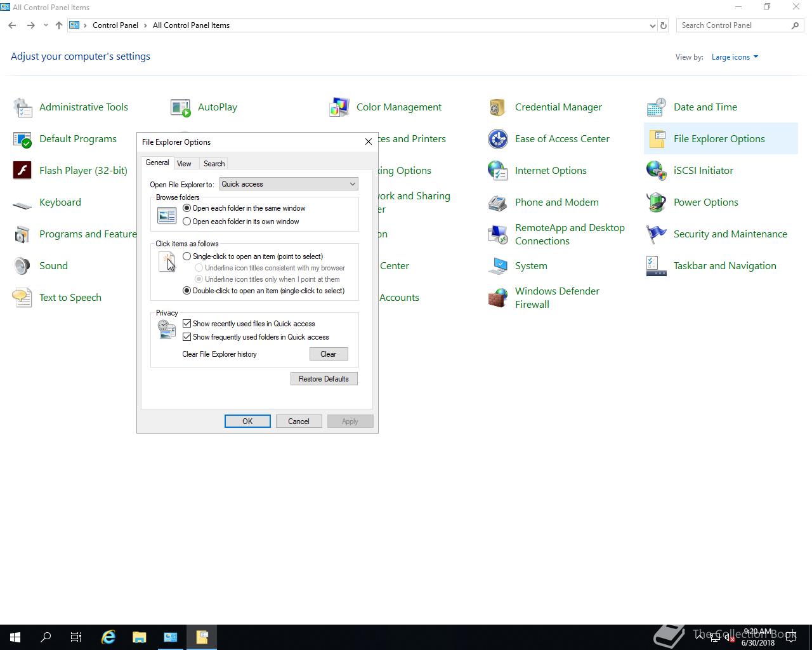Image resolution: width=812 pixels, height=650 pixels.
Task: Click the Clear history button
Action: click(x=329, y=354)
